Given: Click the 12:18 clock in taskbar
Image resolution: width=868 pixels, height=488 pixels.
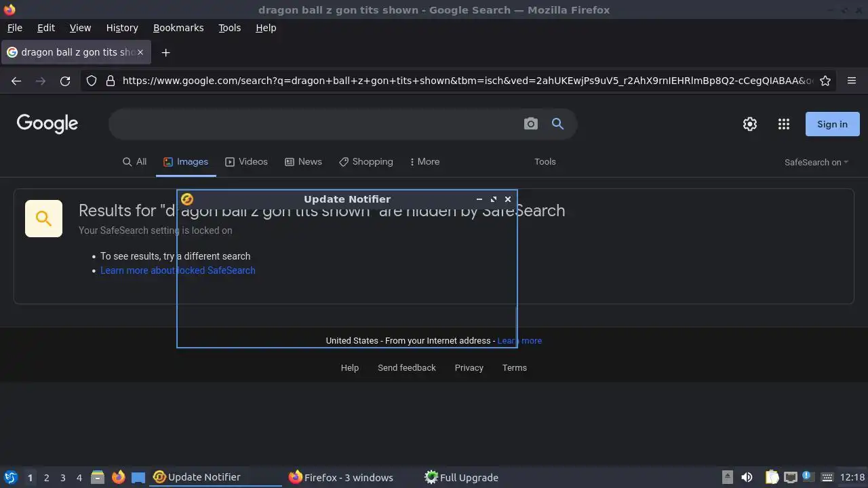Looking at the screenshot, I should pos(852,477).
